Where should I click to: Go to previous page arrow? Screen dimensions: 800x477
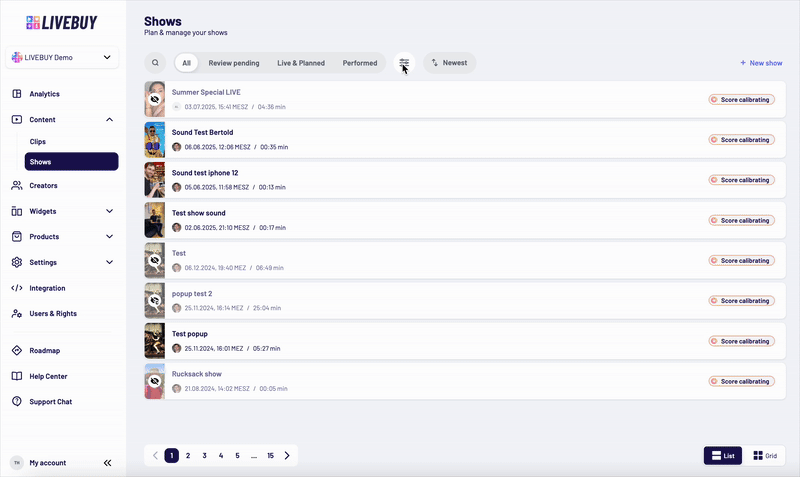(155, 456)
